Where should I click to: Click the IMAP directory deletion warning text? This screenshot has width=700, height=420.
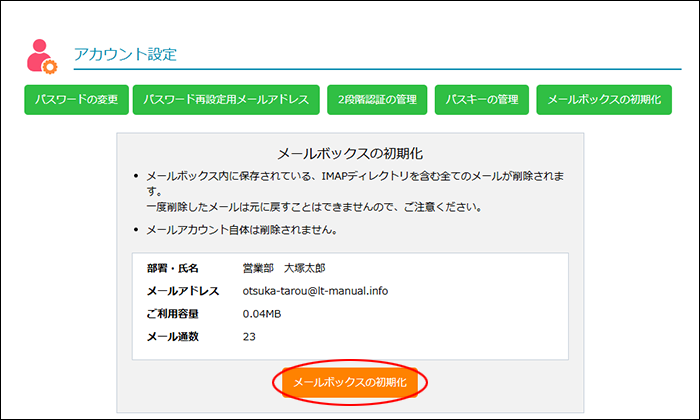(x=360, y=175)
